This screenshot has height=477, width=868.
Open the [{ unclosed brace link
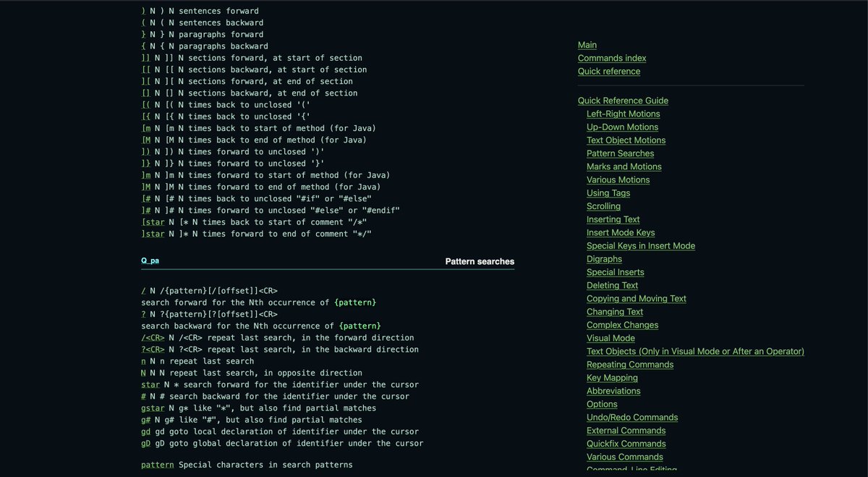(x=145, y=117)
